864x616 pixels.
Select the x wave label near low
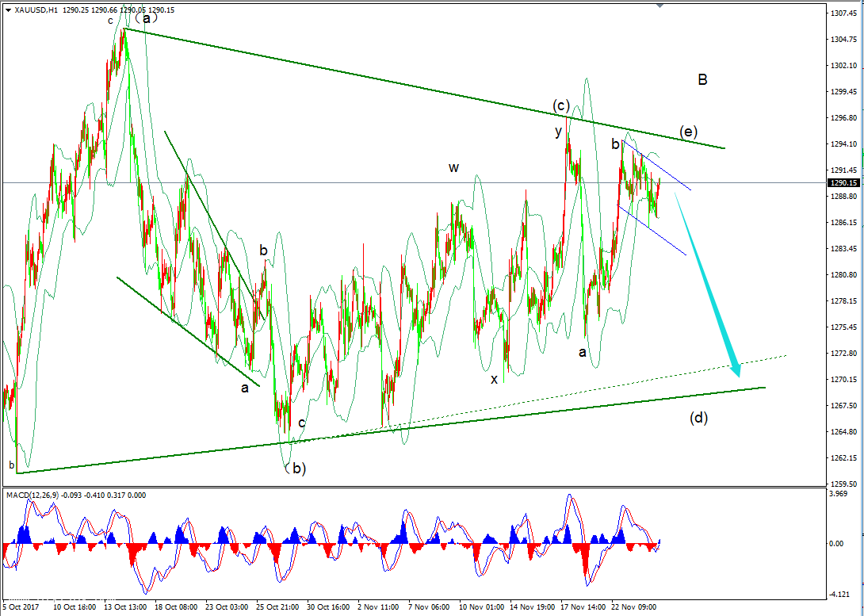(494, 379)
